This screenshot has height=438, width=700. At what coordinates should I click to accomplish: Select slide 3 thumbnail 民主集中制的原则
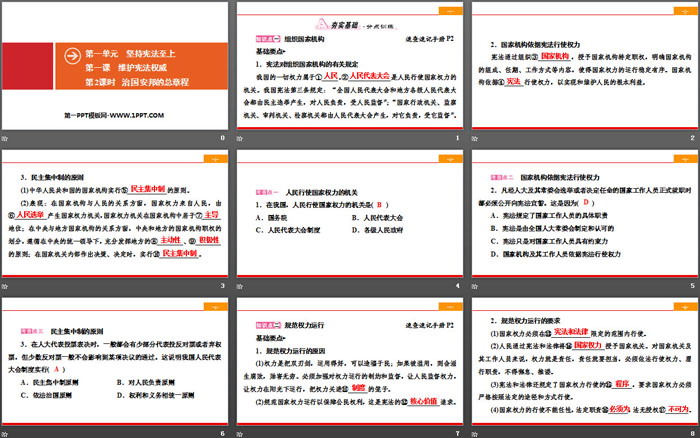click(115, 213)
